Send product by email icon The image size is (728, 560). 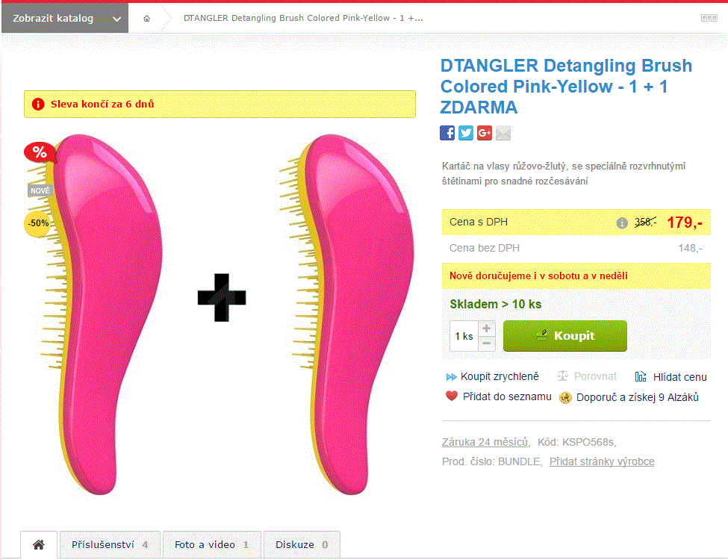503,133
